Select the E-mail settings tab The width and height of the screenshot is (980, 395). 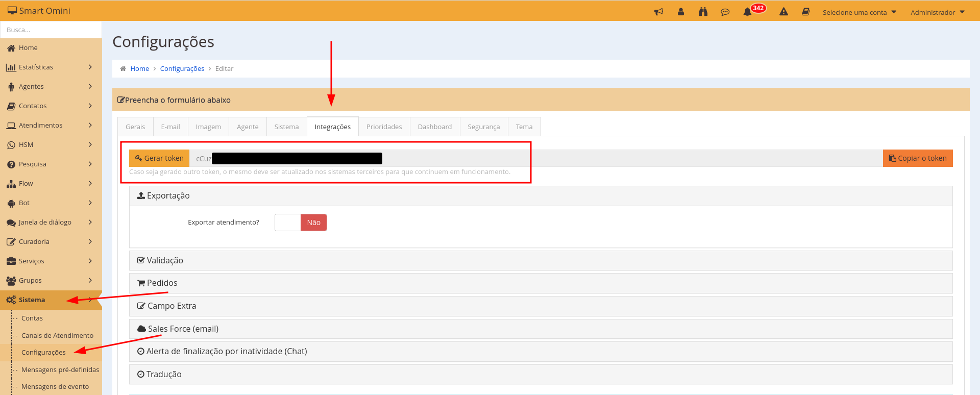coord(170,127)
